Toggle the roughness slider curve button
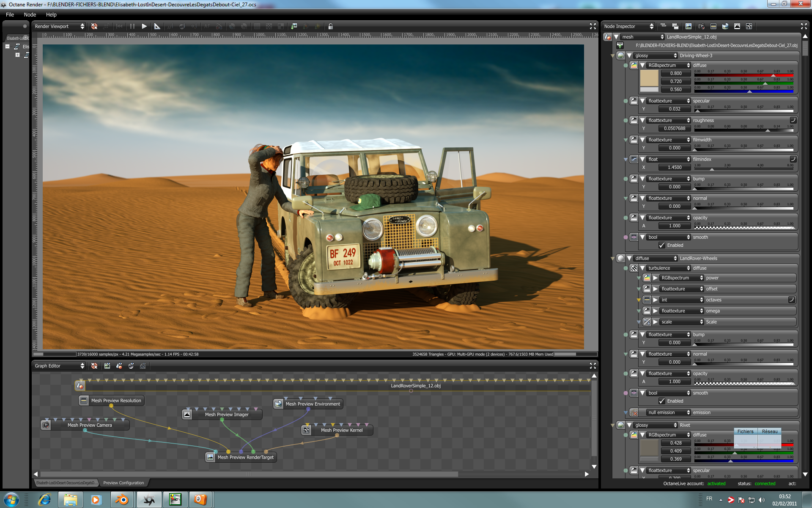812x508 pixels. [793, 120]
